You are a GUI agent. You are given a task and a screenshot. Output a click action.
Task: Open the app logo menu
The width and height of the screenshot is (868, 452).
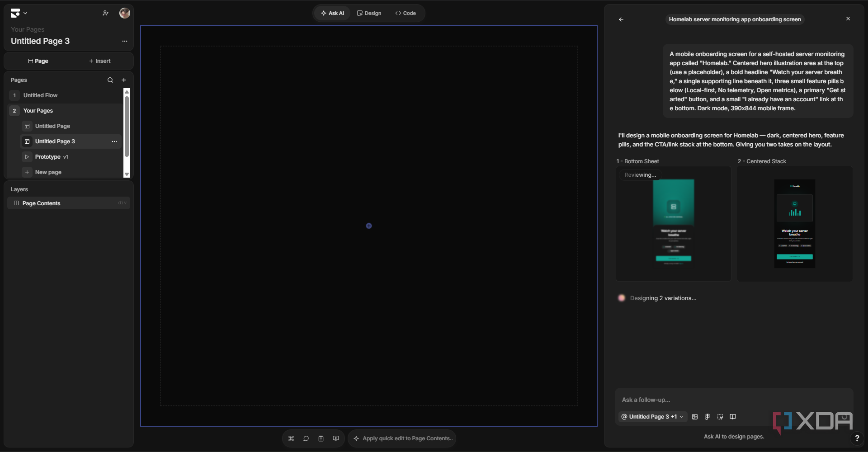click(19, 13)
